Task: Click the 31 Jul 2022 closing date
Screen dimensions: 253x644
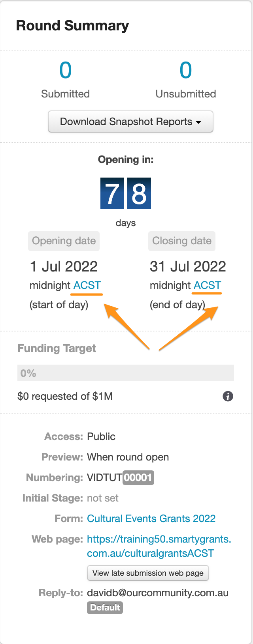Action: [x=188, y=266]
